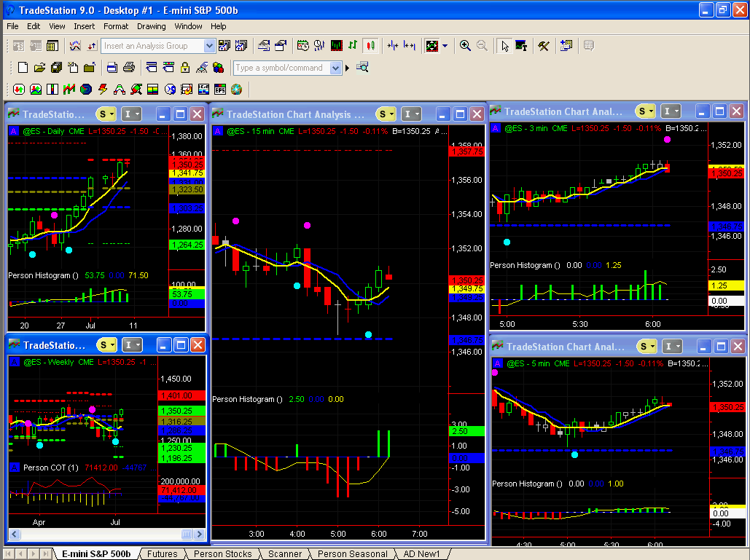Click the calendar with clock toolbar icon
Screen dimensions: 750x560
coord(302,46)
